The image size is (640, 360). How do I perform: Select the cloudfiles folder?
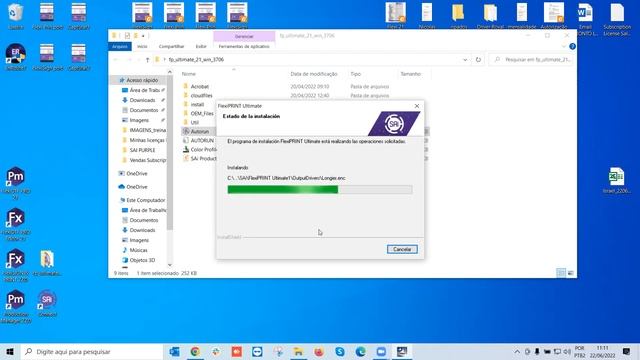(x=201, y=96)
